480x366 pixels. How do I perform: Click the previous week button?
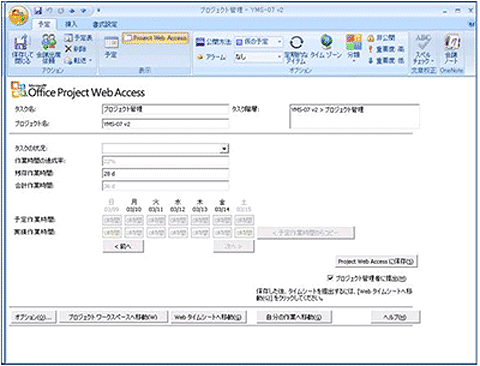pos(123,246)
